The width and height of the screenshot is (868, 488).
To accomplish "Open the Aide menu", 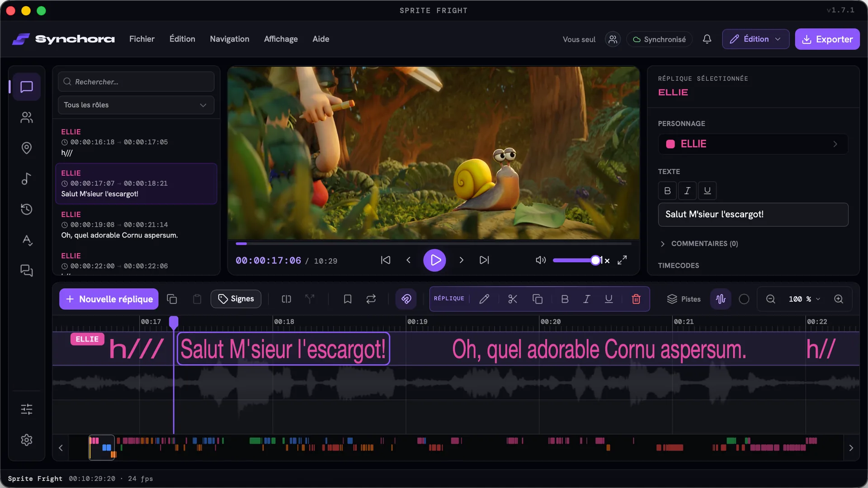I will (321, 39).
